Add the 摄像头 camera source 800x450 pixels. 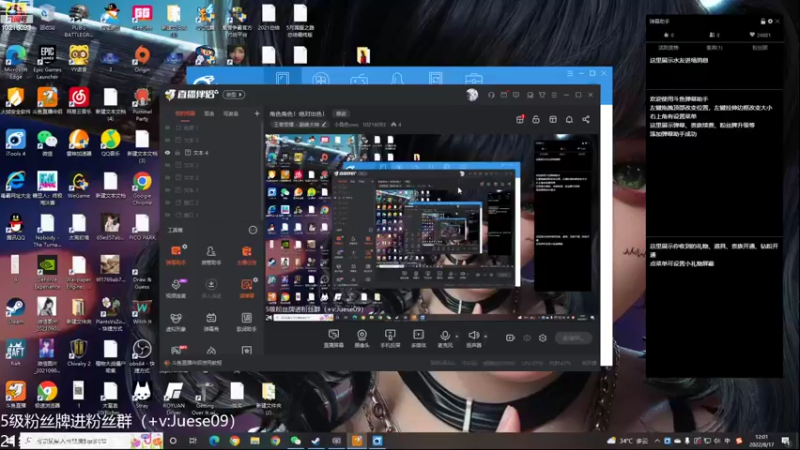point(362,338)
